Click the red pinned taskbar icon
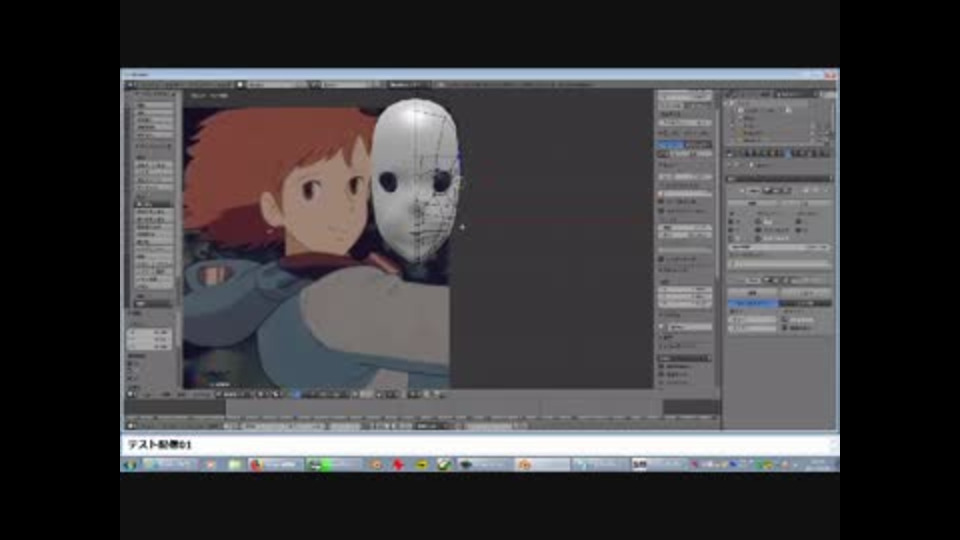The height and width of the screenshot is (540, 960). click(399, 465)
